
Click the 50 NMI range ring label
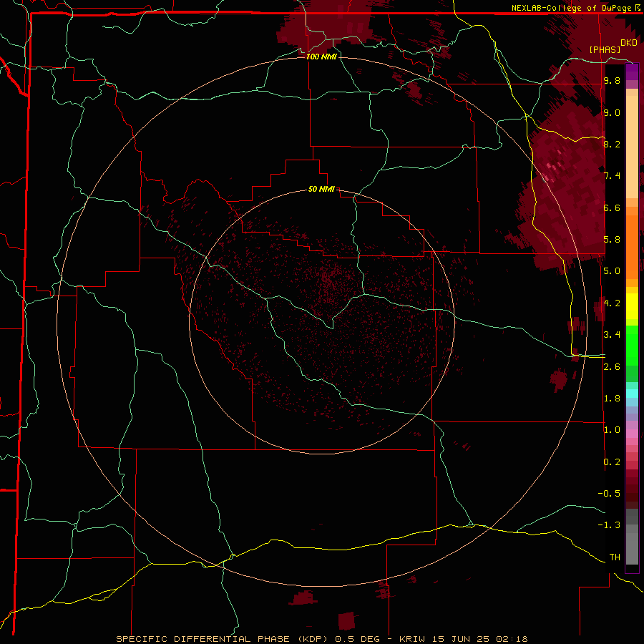click(x=321, y=189)
